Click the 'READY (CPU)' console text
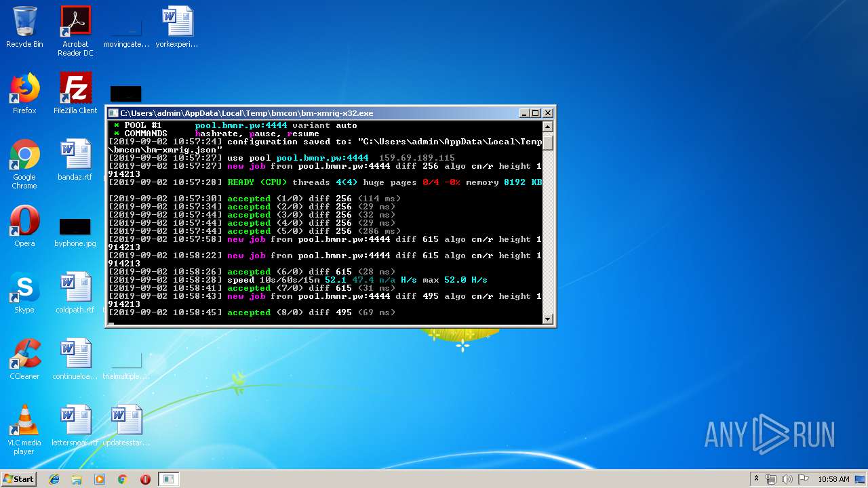Image resolution: width=868 pixels, height=488 pixels. (x=257, y=182)
